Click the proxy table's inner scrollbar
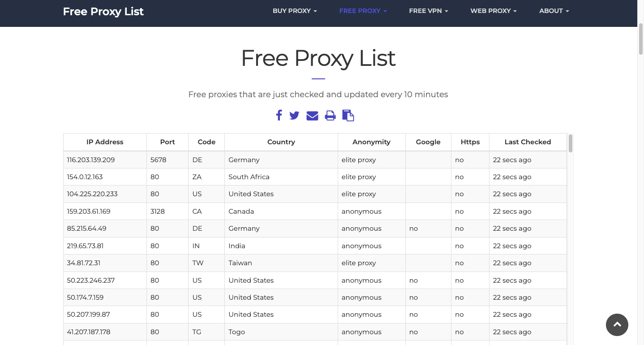Screen dimensions: 644x345 (571, 143)
